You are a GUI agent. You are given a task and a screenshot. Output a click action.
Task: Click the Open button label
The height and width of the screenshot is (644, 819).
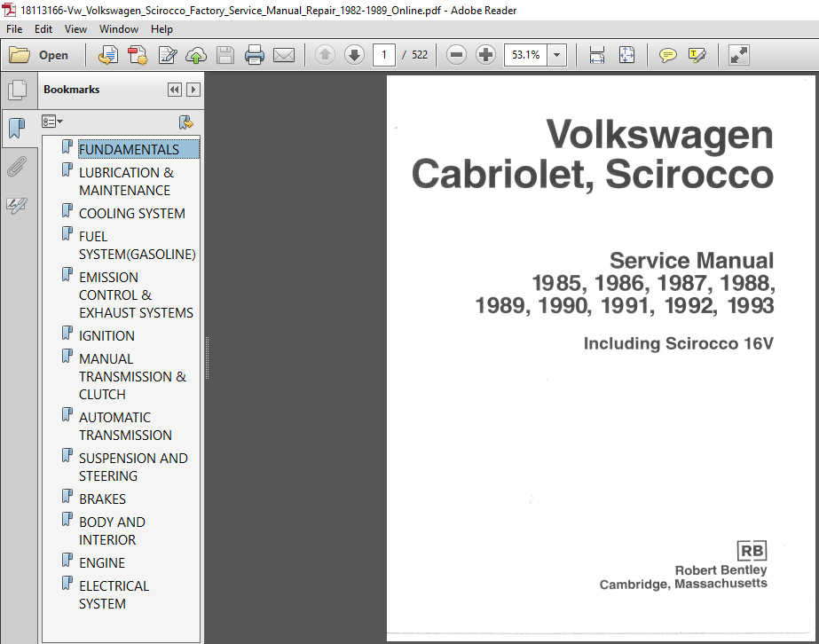coord(53,55)
